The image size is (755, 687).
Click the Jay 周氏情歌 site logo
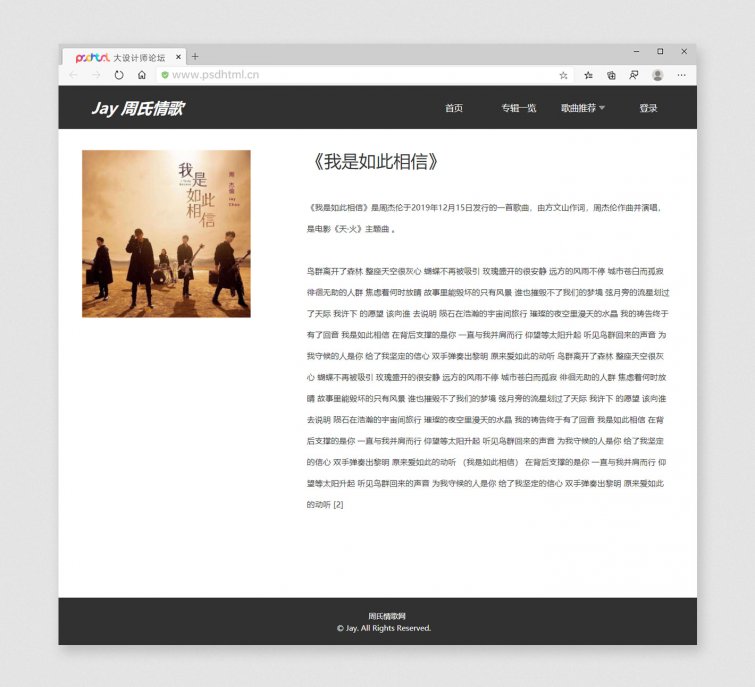click(138, 108)
